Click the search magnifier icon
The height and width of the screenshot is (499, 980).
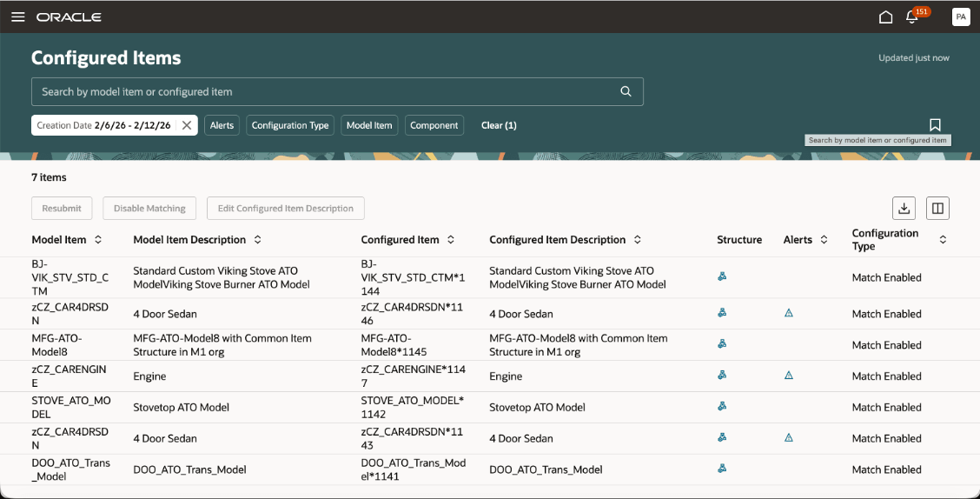[626, 91]
